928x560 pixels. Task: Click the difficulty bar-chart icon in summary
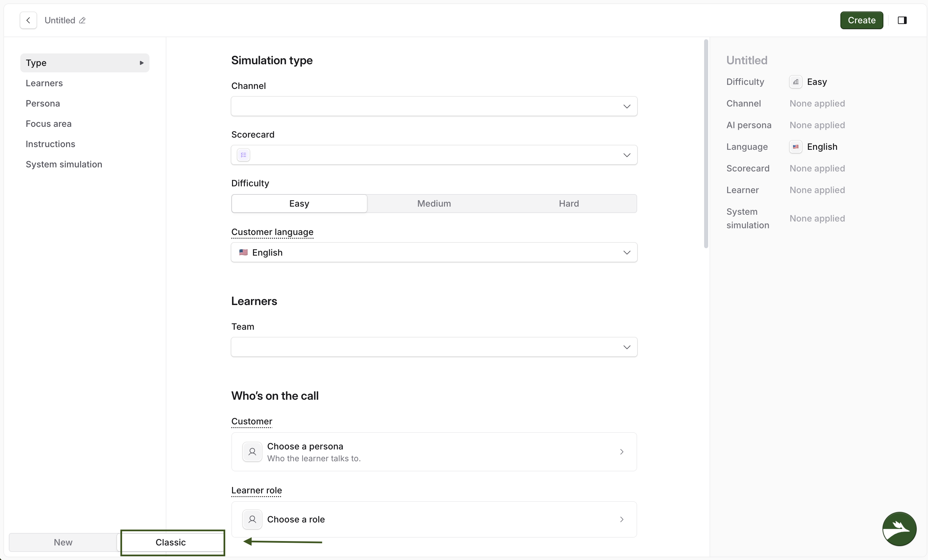click(795, 82)
